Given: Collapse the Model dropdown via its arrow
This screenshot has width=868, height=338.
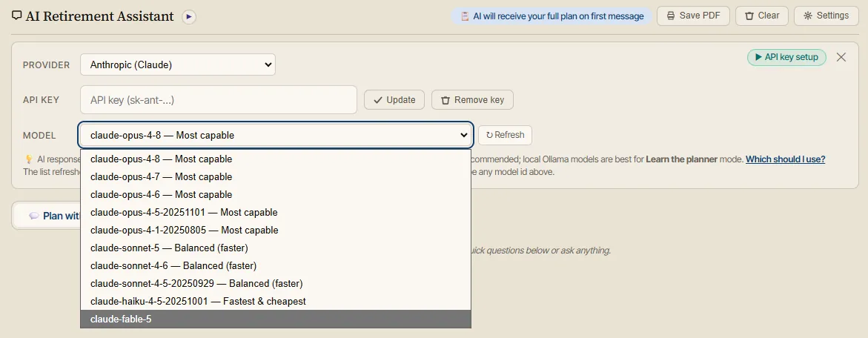Looking at the screenshot, I should (x=463, y=135).
